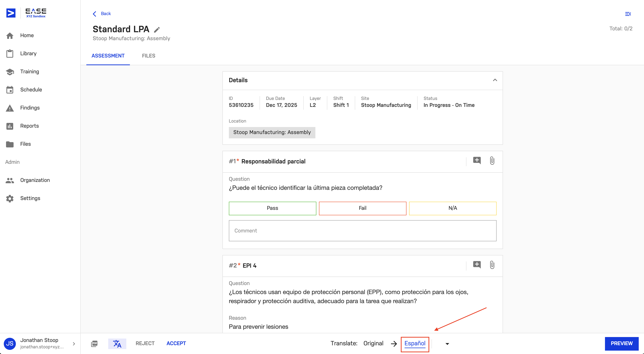Screen dimensions: 644x354
Task: Select Pass for question #1
Action: click(x=272, y=208)
